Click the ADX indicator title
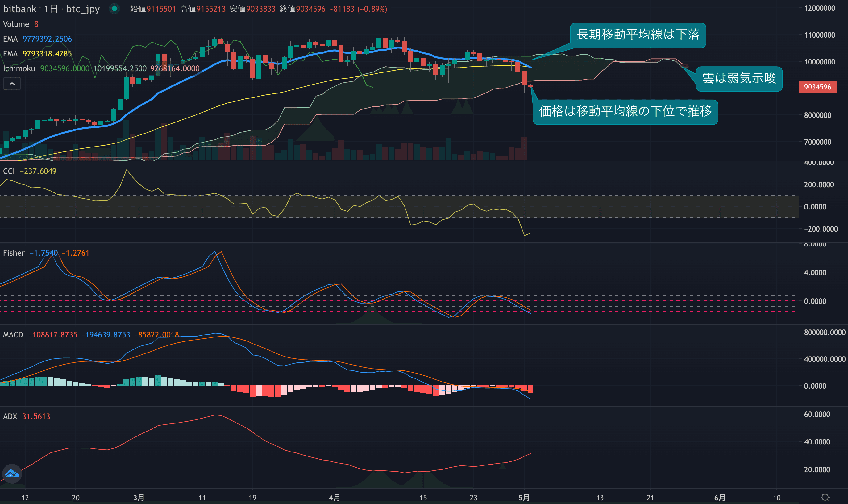This screenshot has height=504, width=848. (x=10, y=416)
